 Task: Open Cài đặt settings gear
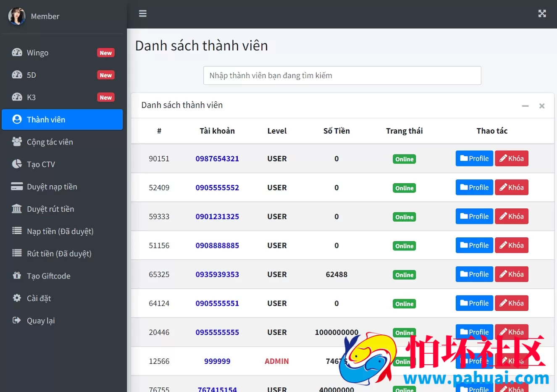click(x=17, y=298)
